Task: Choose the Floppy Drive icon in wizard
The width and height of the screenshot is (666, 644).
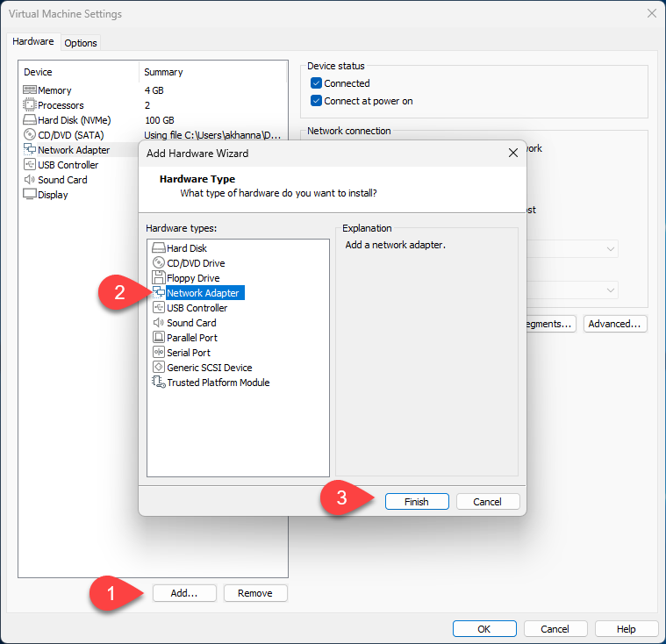Action: (159, 277)
